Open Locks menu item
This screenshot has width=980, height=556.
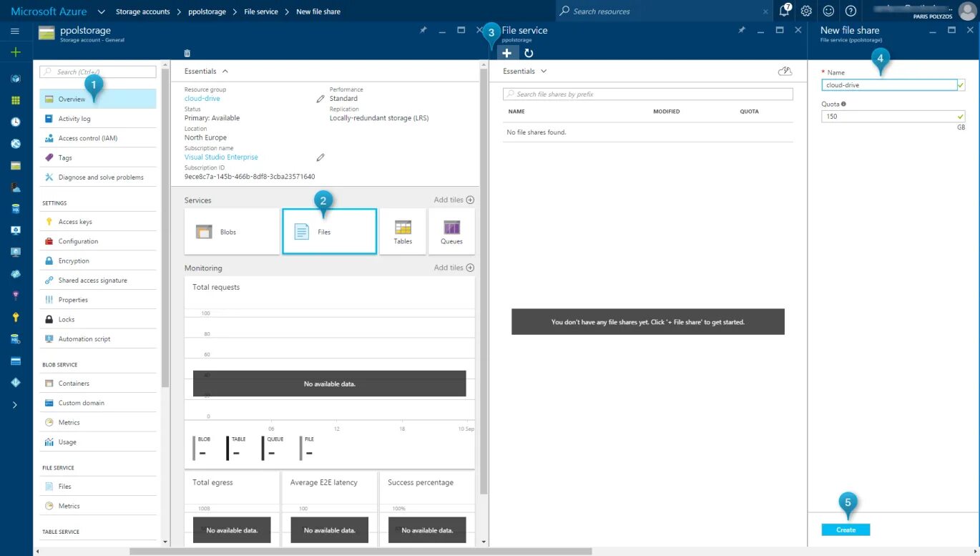tap(98, 319)
